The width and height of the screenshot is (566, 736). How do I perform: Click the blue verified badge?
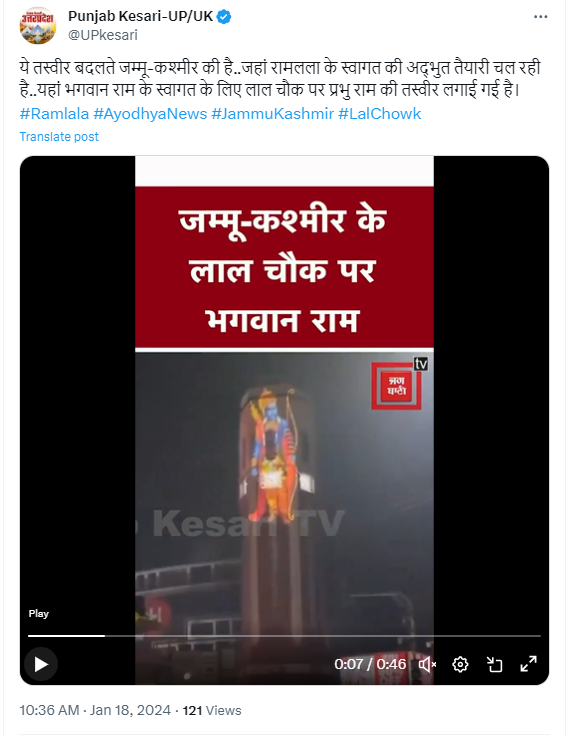[224, 17]
